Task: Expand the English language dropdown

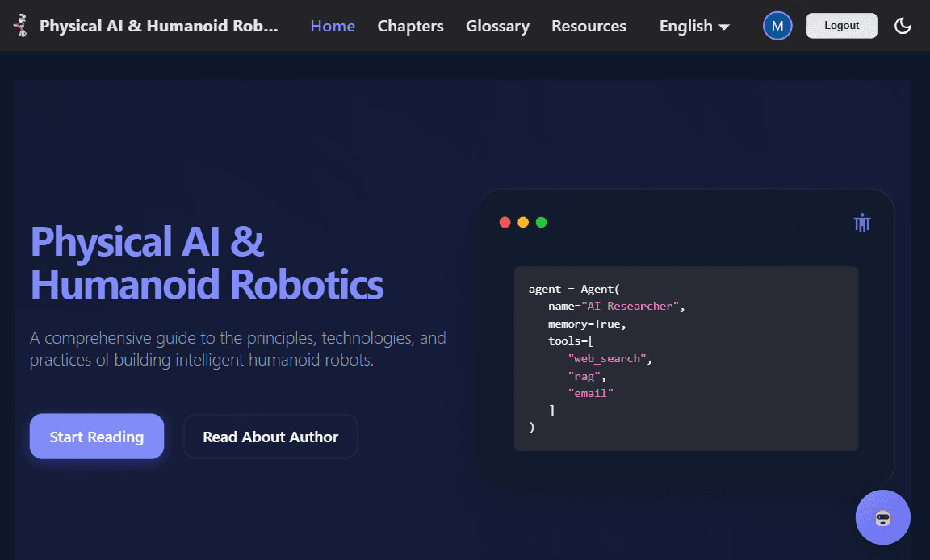Action: coord(694,26)
